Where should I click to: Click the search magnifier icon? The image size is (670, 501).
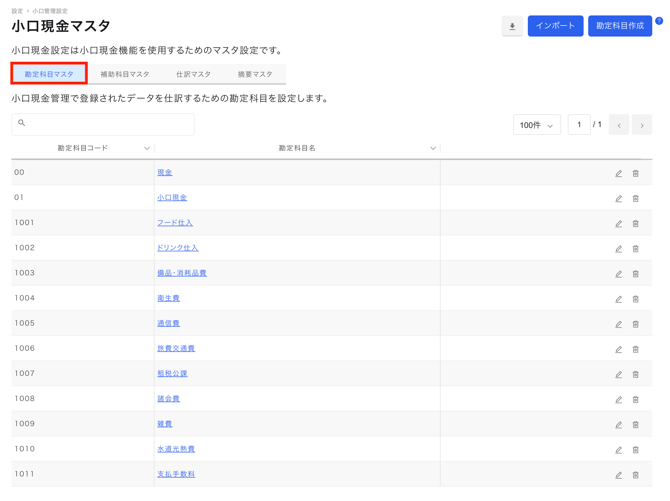click(22, 123)
